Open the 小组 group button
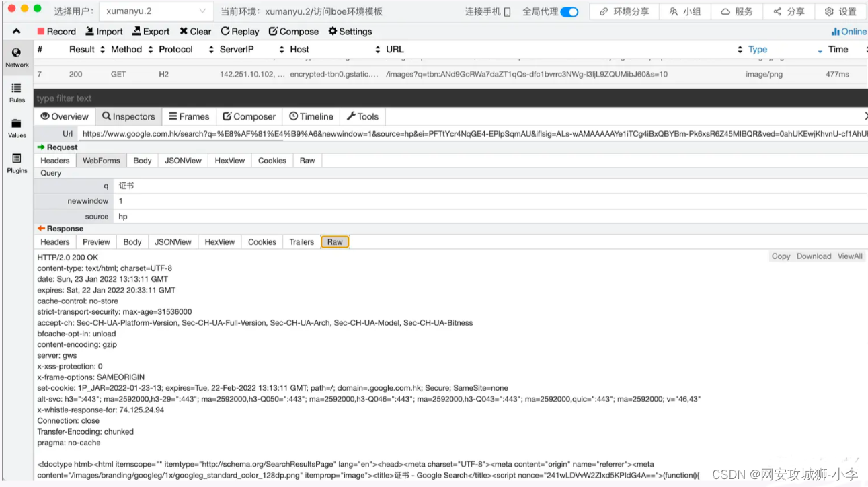This screenshot has width=868, height=487. [x=685, y=11]
